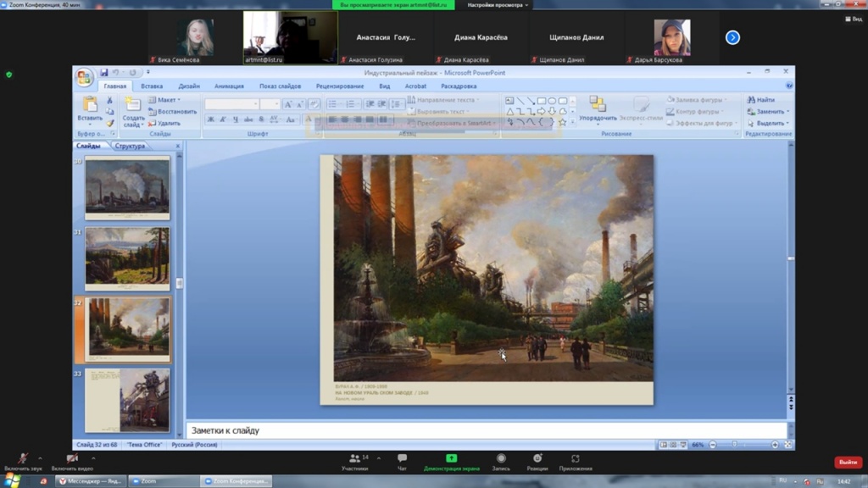Viewport: 868px width, 488px height.
Task: Turn on camera with Включить видео
Action: pyautogui.click(x=71, y=458)
